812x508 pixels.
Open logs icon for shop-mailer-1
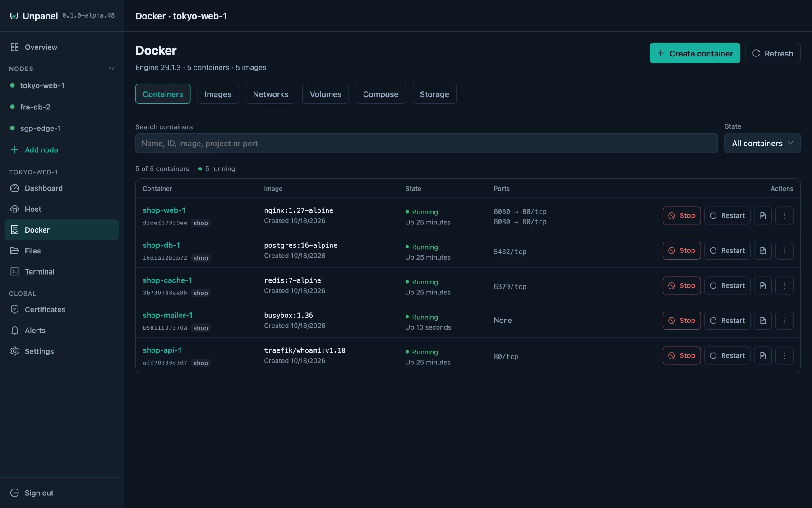(x=763, y=321)
